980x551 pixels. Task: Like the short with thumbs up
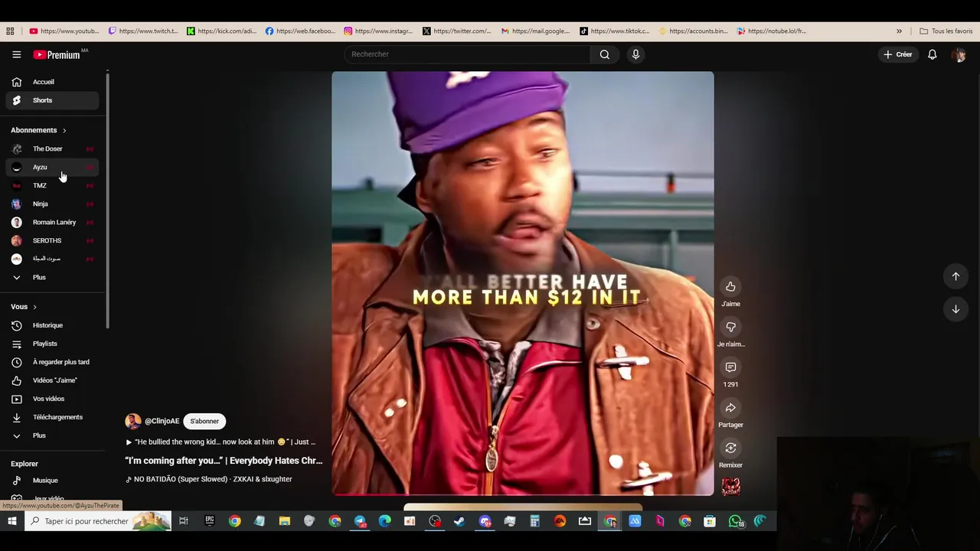(730, 287)
